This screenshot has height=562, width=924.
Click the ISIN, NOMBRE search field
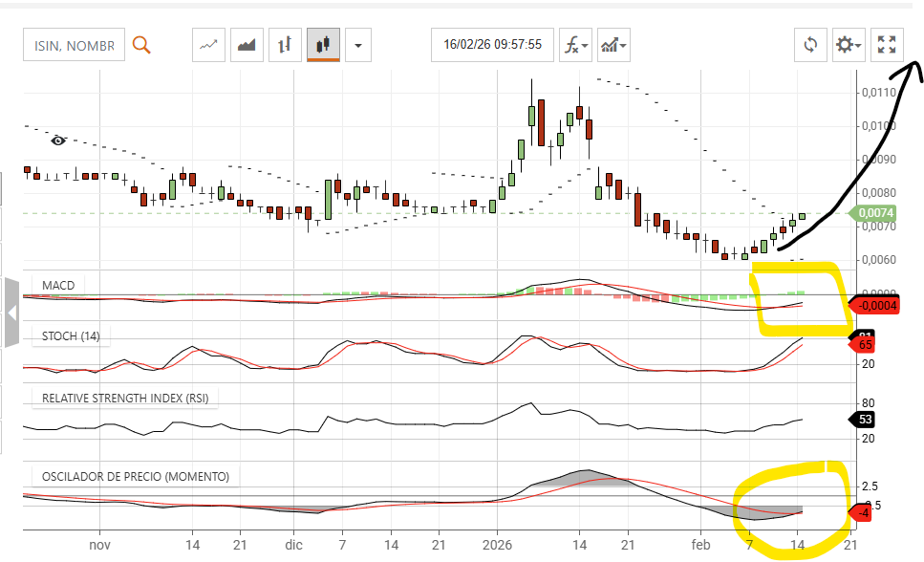[75, 45]
